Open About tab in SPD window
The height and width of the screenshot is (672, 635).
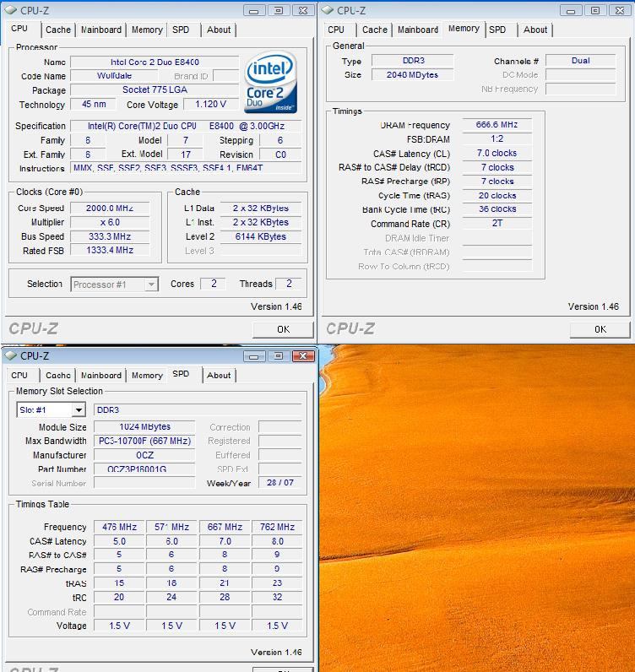click(x=219, y=375)
